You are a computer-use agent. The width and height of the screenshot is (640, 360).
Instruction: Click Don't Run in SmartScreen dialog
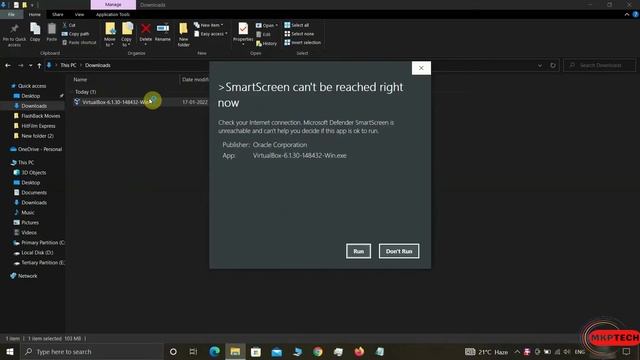[399, 251]
